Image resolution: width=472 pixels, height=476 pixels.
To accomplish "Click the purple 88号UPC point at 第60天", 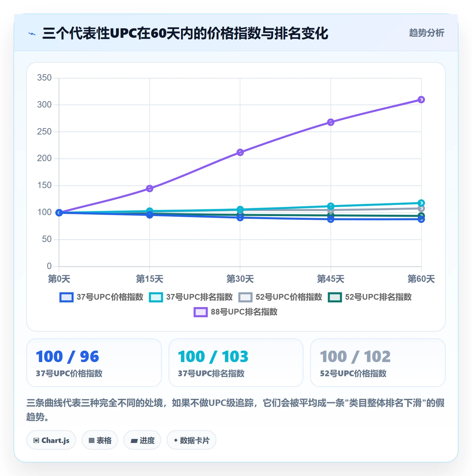I will [421, 100].
